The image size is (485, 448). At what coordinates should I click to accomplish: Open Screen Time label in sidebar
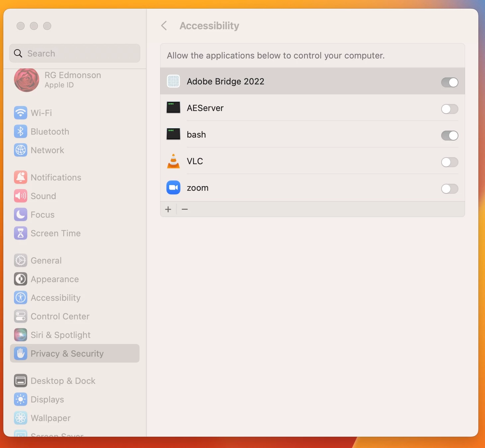point(55,233)
